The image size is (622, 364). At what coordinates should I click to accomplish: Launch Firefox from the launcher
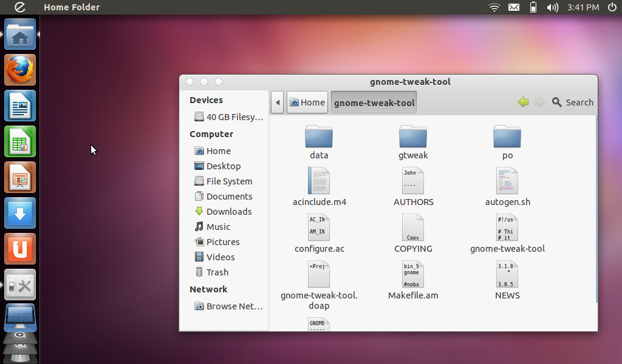20,70
